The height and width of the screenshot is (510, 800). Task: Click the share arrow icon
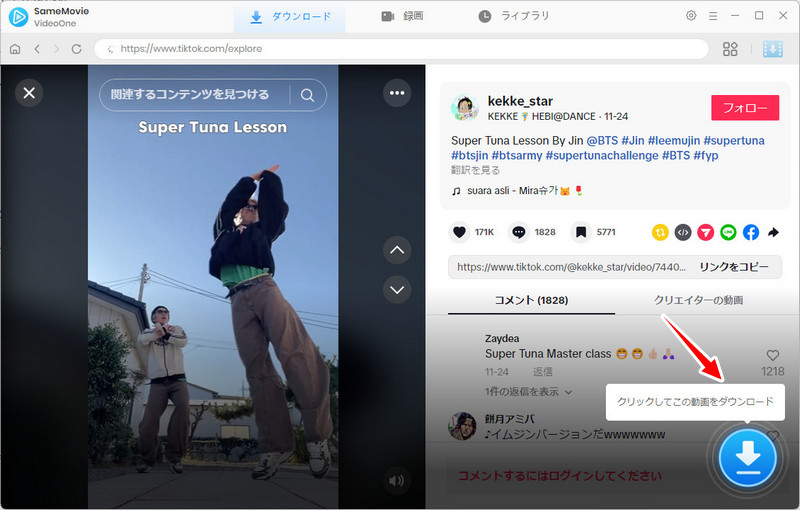[x=773, y=233]
